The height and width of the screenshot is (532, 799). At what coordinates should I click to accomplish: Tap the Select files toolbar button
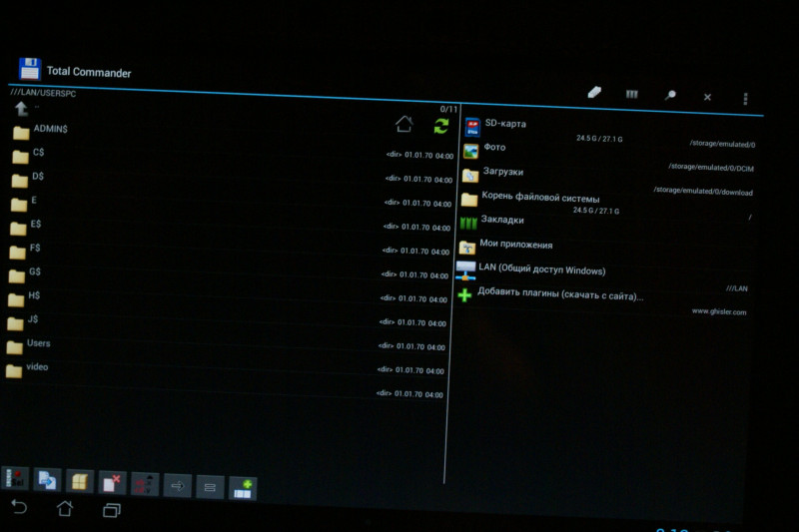tap(15, 478)
